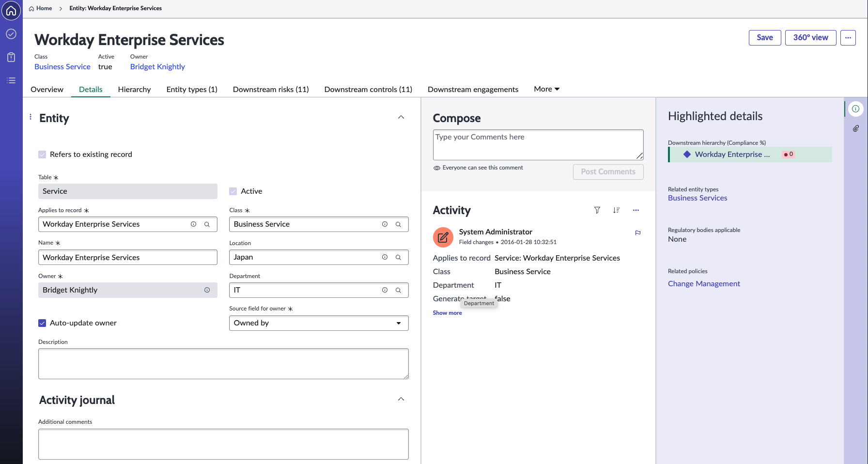
Task: Flag the System Administrator activity entry
Action: 638,233
